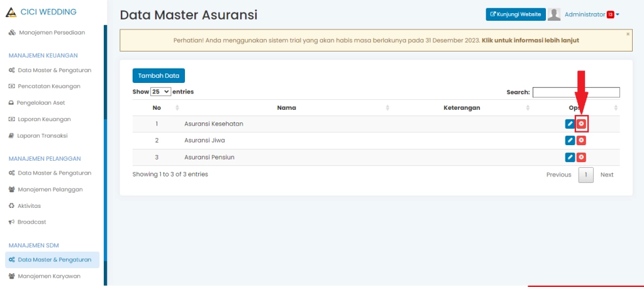Click the Tambah Data button
The image size is (644, 287).
pyautogui.click(x=158, y=75)
